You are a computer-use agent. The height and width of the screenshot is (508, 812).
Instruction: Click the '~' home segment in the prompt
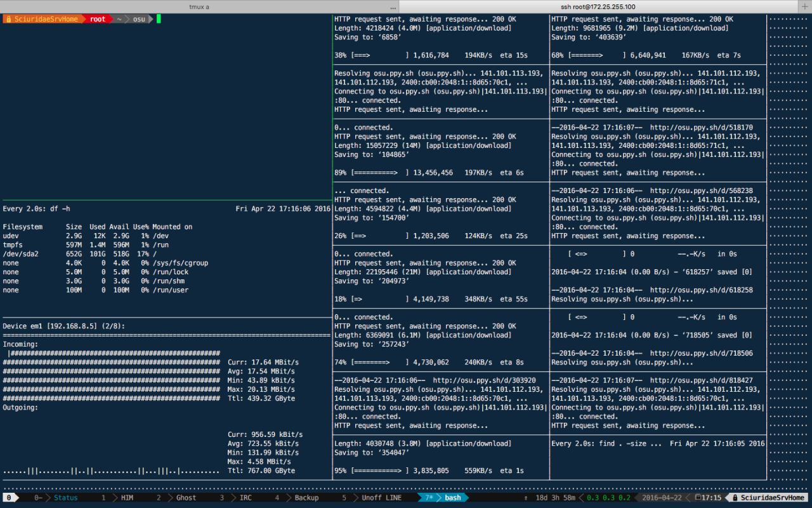click(119, 19)
